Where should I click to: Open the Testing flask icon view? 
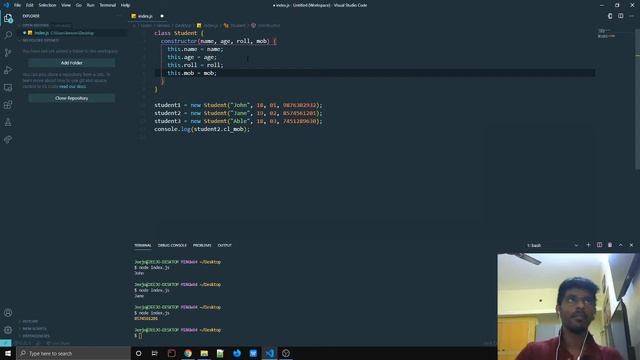coord(8,122)
